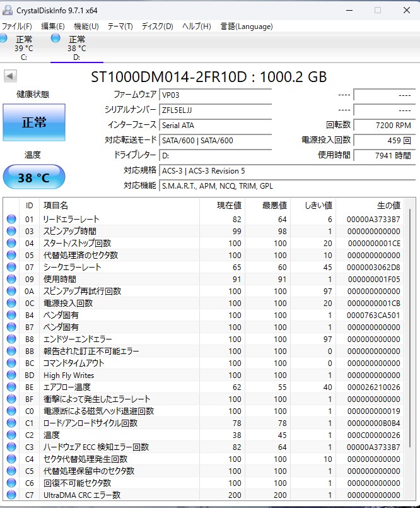Click the status circle for ID 01 リードエラーレート
Image resolution: width=420 pixels, height=508 pixels.
pyautogui.click(x=11, y=219)
